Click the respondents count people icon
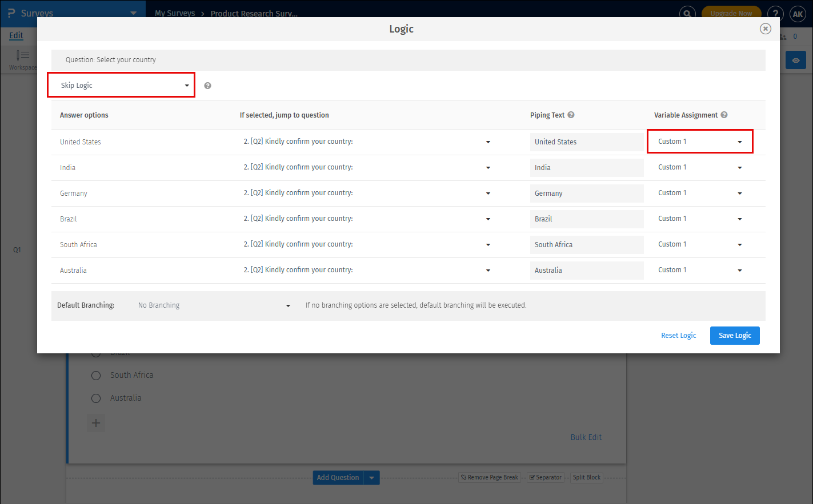Image resolution: width=813 pixels, height=504 pixels. 782,35
